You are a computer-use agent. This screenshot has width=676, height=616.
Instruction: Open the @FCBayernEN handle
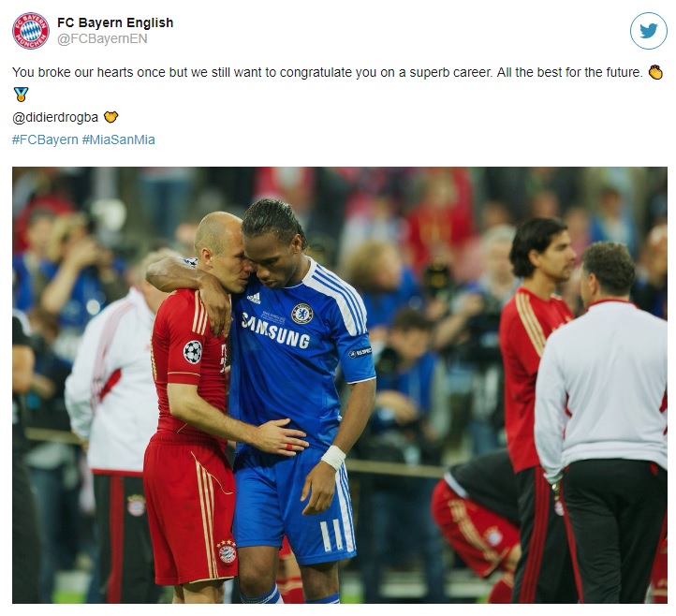pos(102,38)
